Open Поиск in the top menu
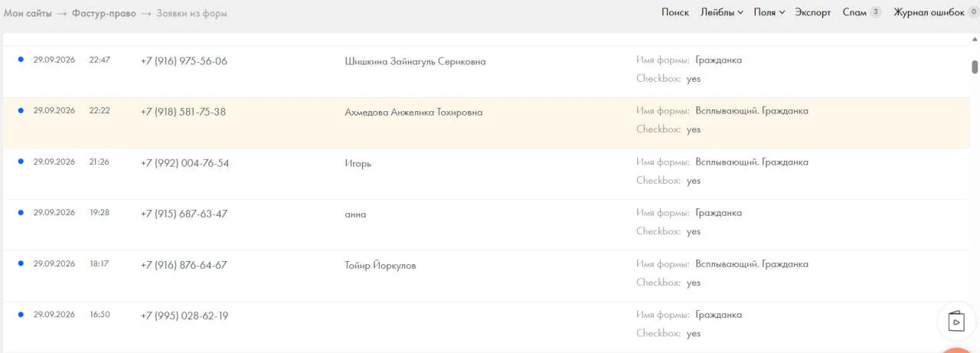This screenshot has height=353, width=980. (675, 12)
